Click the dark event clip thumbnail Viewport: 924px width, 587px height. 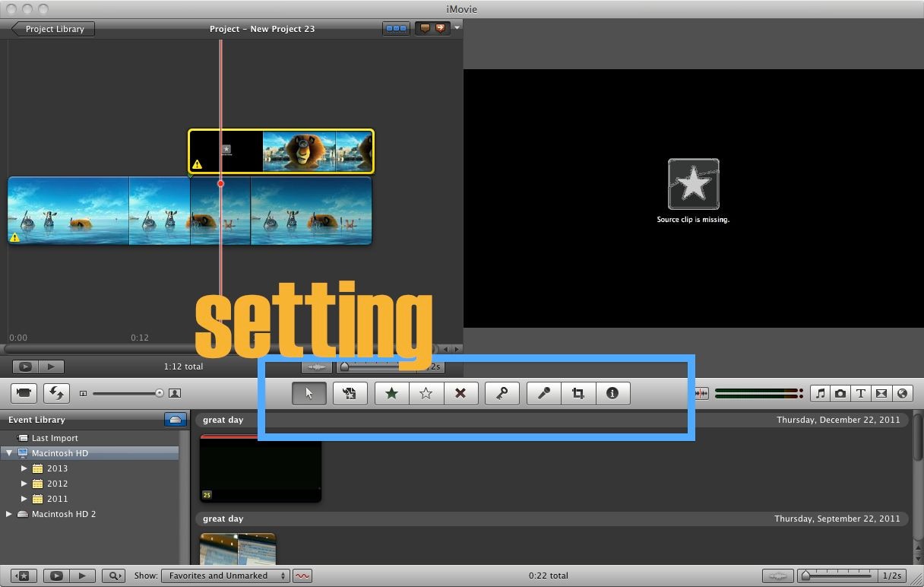pos(261,468)
